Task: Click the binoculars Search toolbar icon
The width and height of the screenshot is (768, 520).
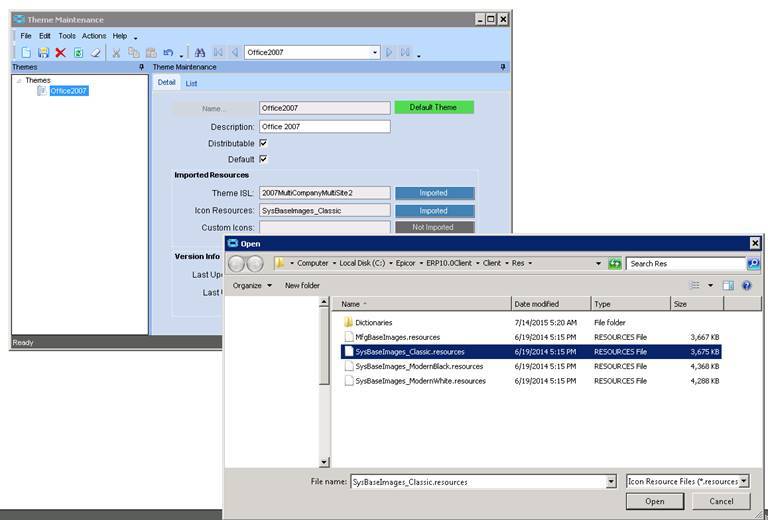Action: click(x=200, y=52)
